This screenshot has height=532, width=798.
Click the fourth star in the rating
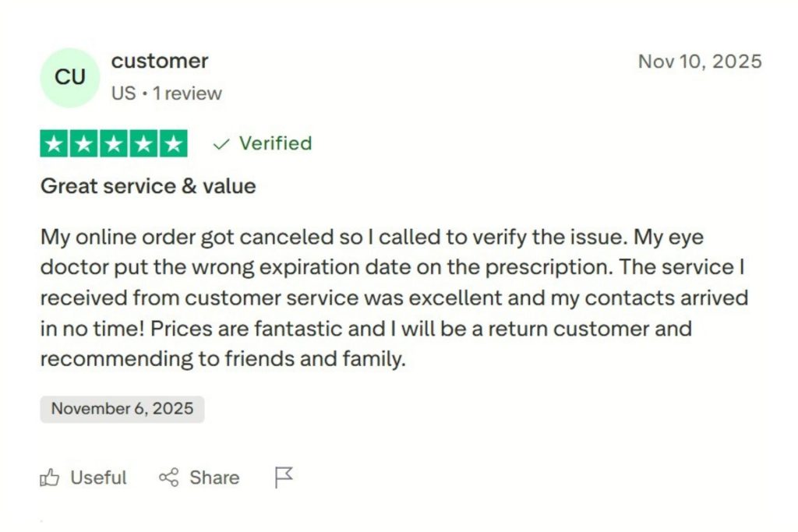click(x=143, y=143)
